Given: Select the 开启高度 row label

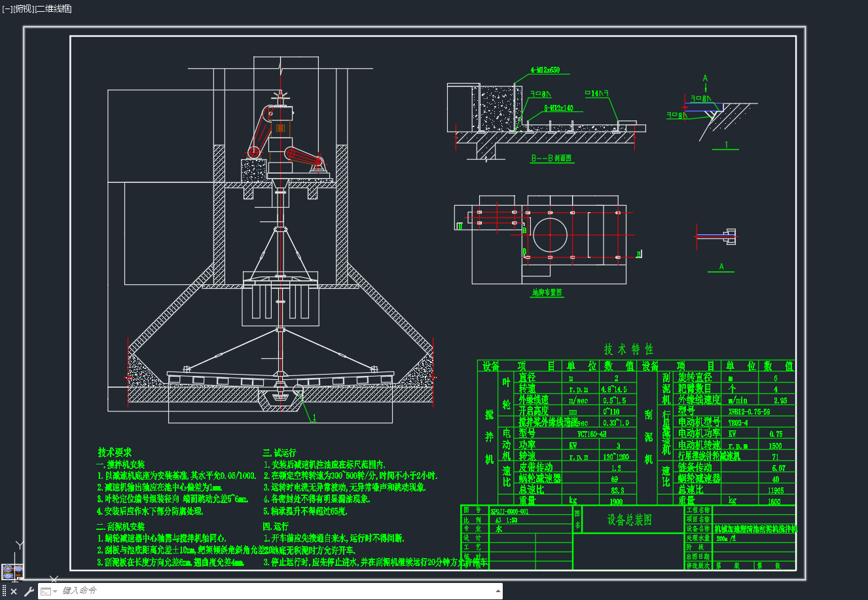Looking at the screenshot, I should [534, 411].
